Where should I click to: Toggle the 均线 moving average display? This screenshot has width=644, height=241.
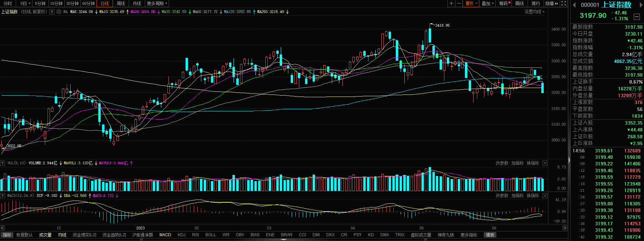[62, 235]
